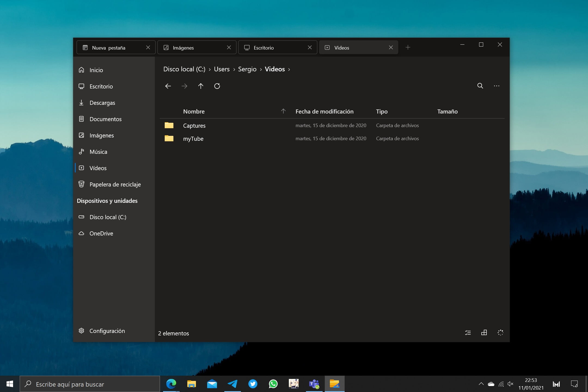588x392 pixels.
Task: Toggle grid layout view in the status bar
Action: [x=484, y=333]
